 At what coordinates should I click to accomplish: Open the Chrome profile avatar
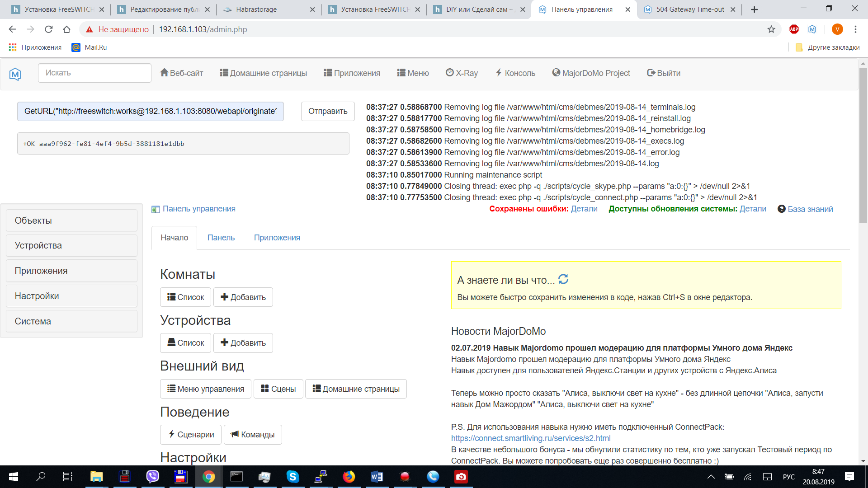(x=837, y=29)
